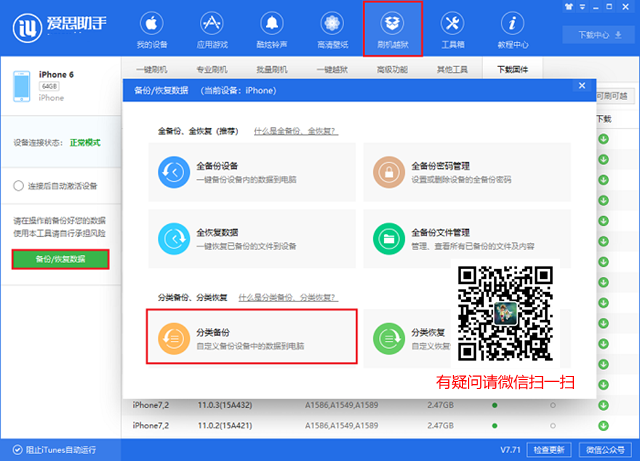Open title bar dropdown menu arrow
Screen dimensions: 640x461
pyautogui.click(x=582, y=7)
